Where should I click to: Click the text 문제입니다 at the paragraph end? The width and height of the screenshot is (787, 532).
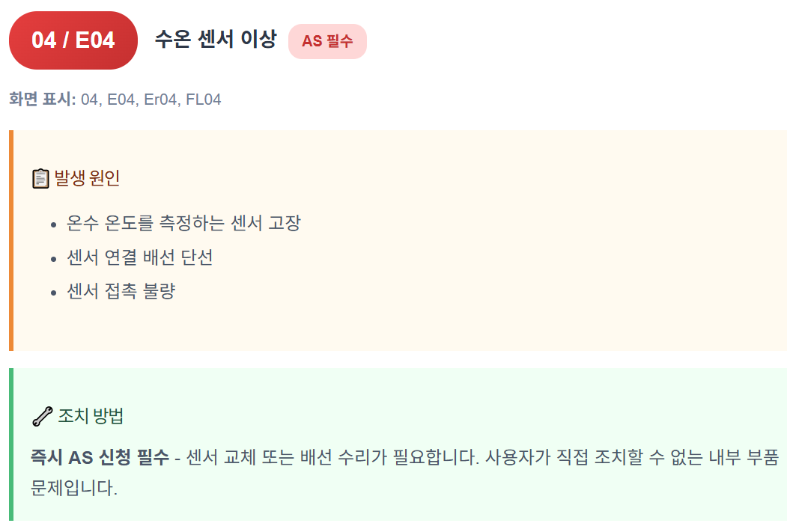(x=74, y=487)
